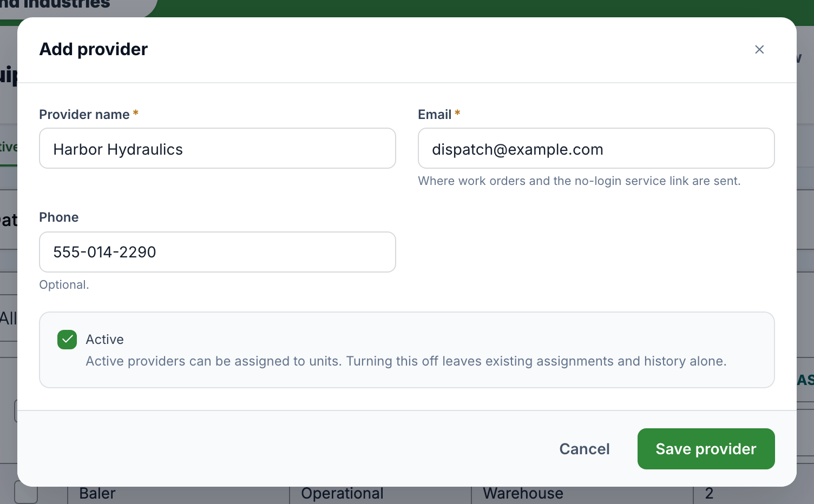The height and width of the screenshot is (504, 814).
Task: Click Save provider button
Action: [x=706, y=449]
